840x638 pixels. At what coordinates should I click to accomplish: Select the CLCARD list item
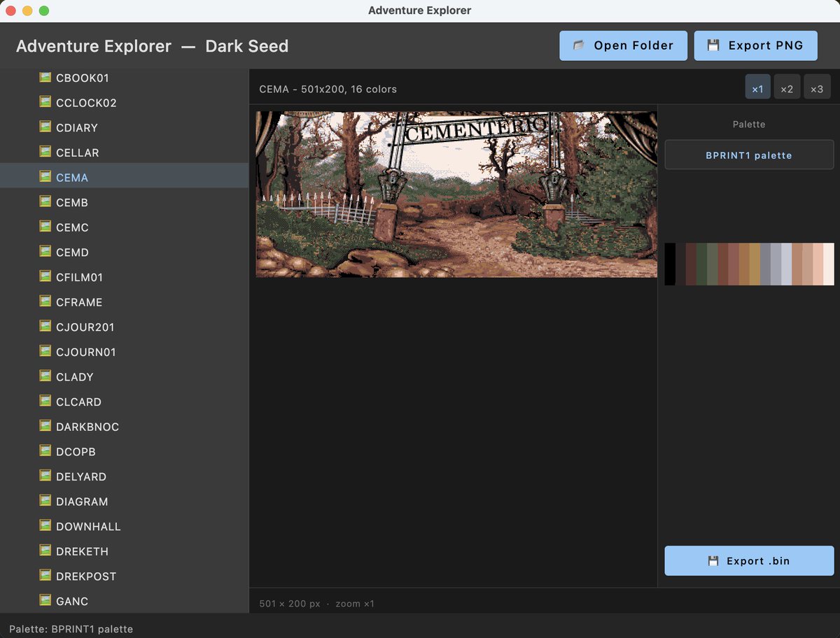pos(124,402)
